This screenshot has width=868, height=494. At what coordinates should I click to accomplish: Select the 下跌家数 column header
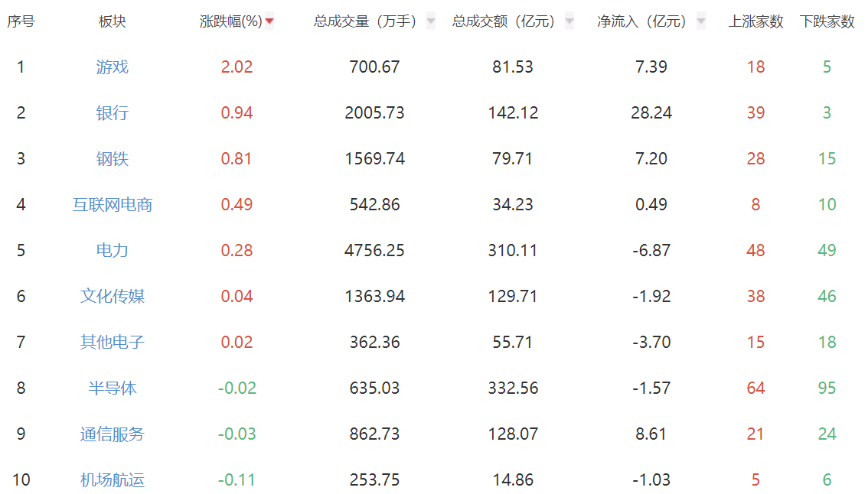tap(827, 22)
